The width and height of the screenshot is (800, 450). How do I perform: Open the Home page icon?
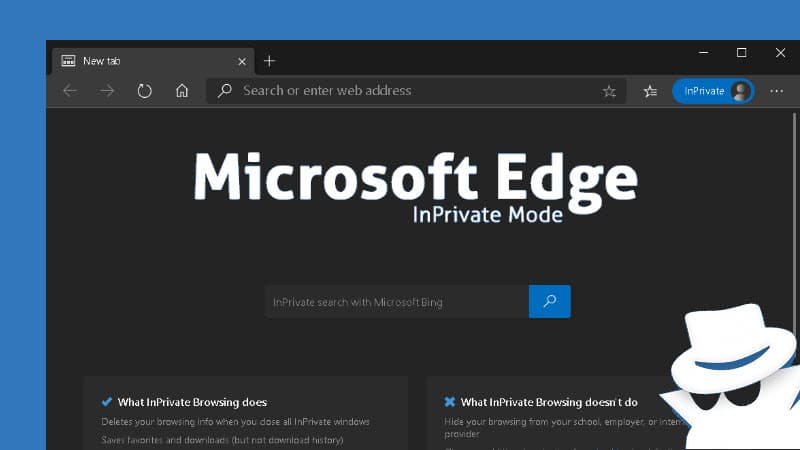(182, 91)
